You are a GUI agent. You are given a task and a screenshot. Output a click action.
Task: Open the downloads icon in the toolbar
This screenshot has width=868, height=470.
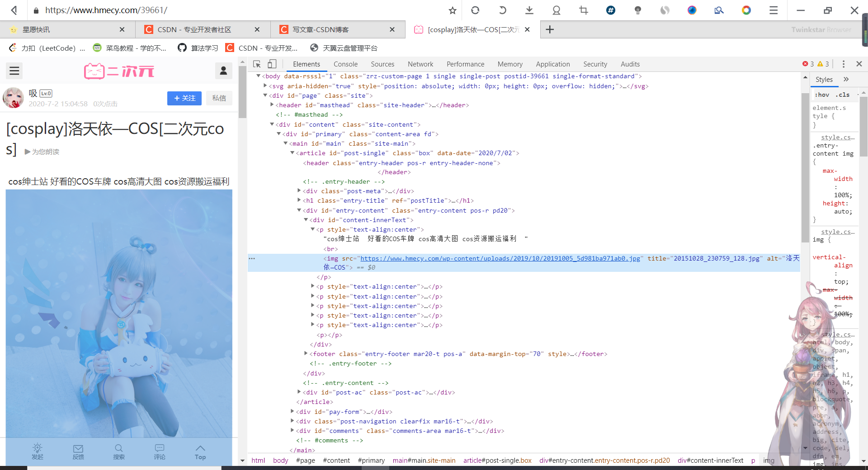pos(529,10)
